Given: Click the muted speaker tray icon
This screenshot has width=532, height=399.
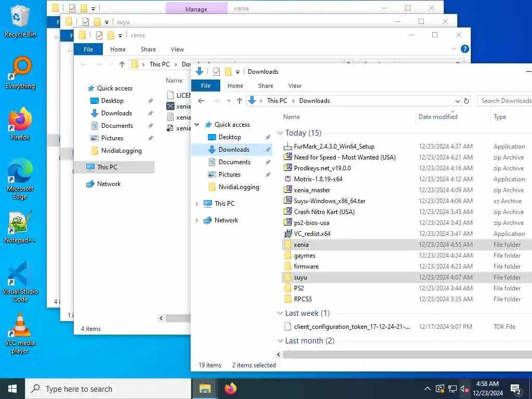Looking at the screenshot, I should click(464, 389).
